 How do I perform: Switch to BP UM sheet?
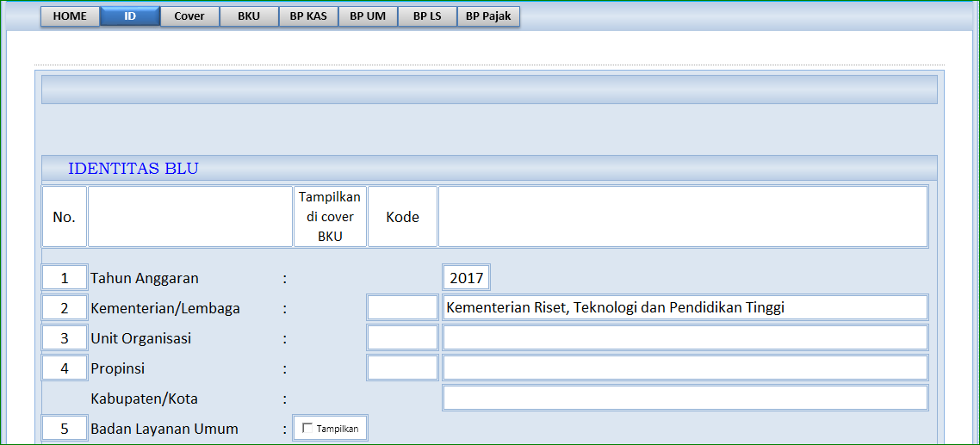[x=368, y=17]
